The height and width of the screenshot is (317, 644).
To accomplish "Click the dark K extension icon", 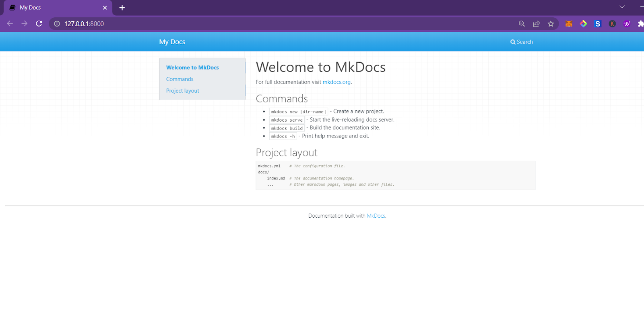I will click(612, 24).
